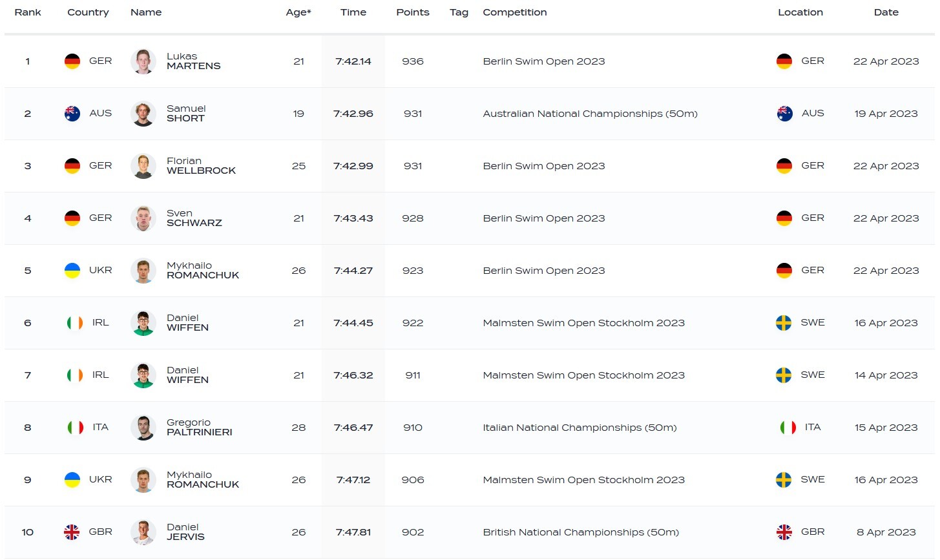Open Florian Wellbrock's athlete photo
Viewport: 940px width, 560px height.
[x=143, y=166]
